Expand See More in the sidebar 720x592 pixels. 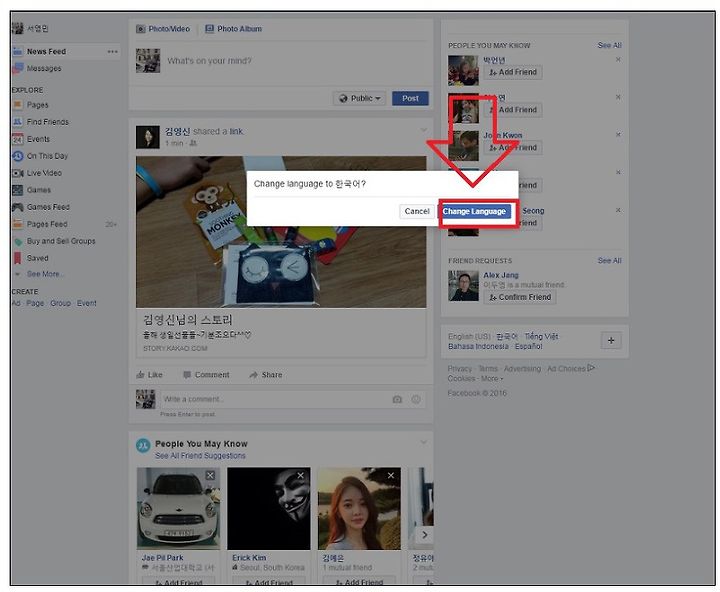(x=45, y=274)
